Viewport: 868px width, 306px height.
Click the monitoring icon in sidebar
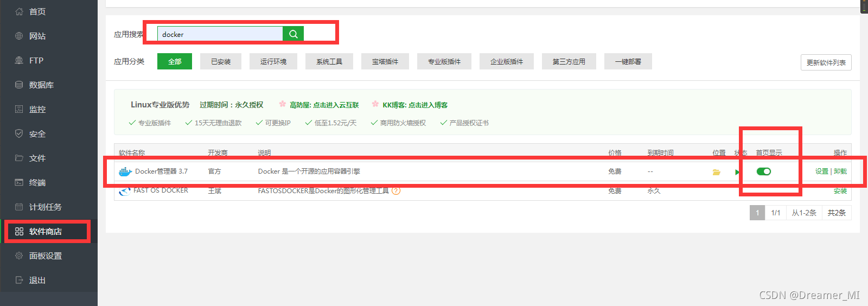click(x=19, y=109)
